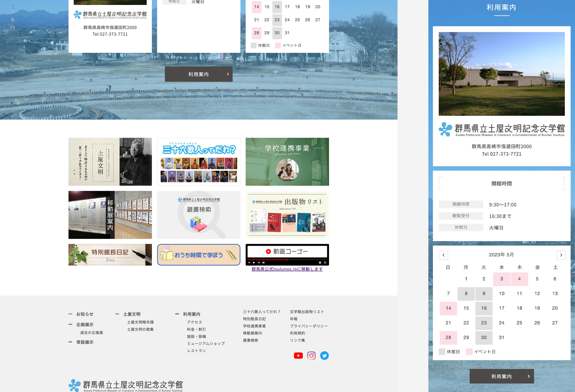Select May 14 in sidebar calendar
Image resolution: width=575 pixels, height=392 pixels.
coord(448,308)
